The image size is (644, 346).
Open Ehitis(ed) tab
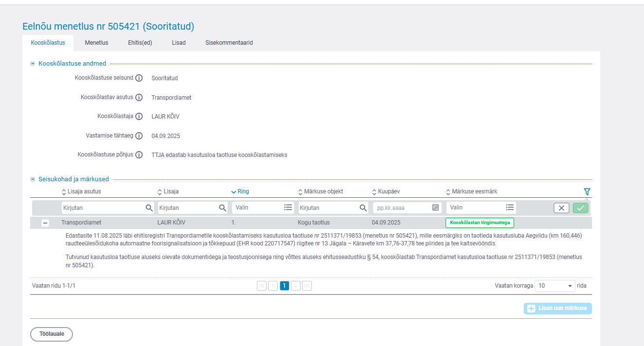point(140,43)
